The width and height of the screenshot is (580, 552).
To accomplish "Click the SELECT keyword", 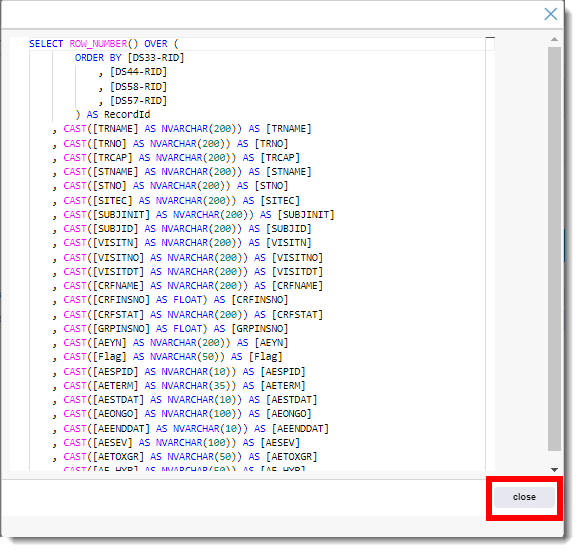I will tap(46, 44).
